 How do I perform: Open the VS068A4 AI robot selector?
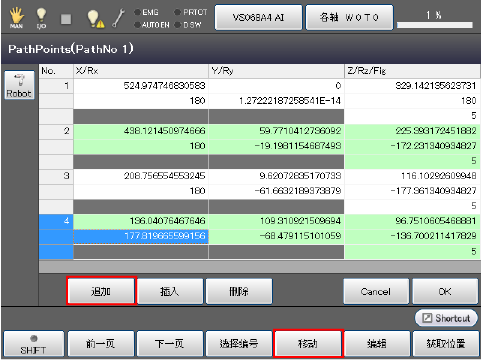click(258, 17)
